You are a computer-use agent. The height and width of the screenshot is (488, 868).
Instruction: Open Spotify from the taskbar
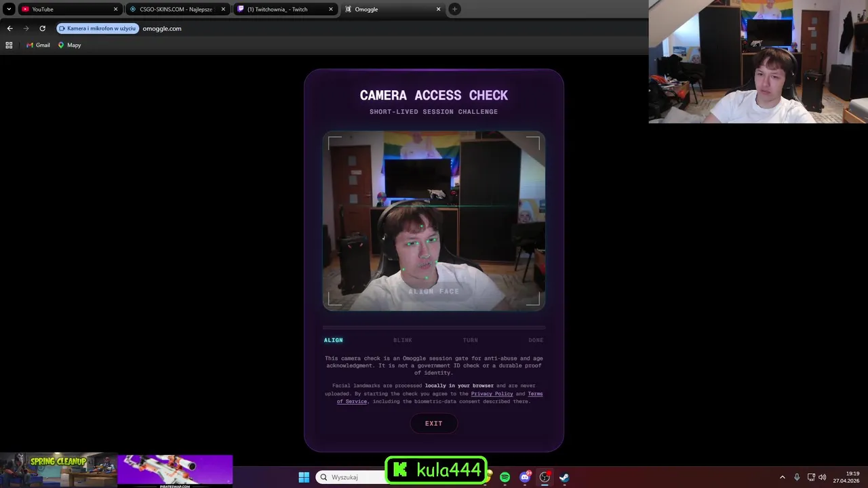pos(505,477)
